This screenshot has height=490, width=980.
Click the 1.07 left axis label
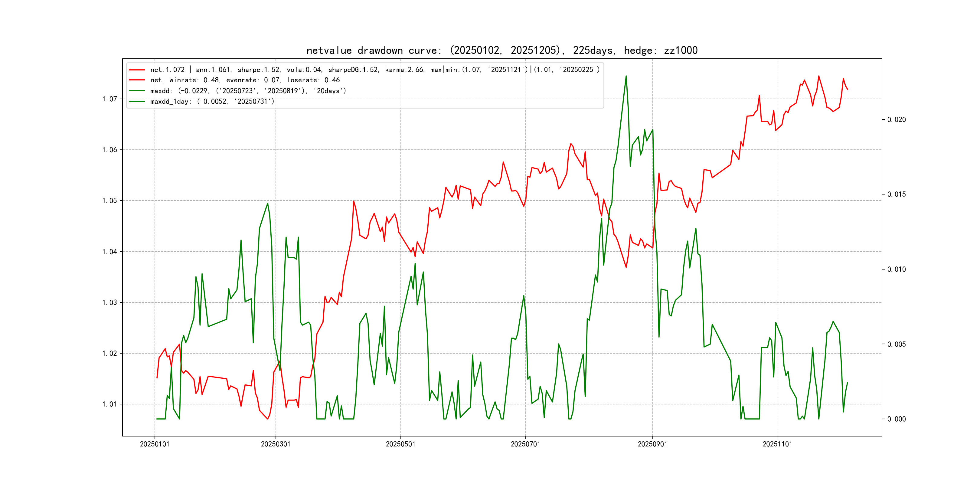pyautogui.click(x=109, y=99)
